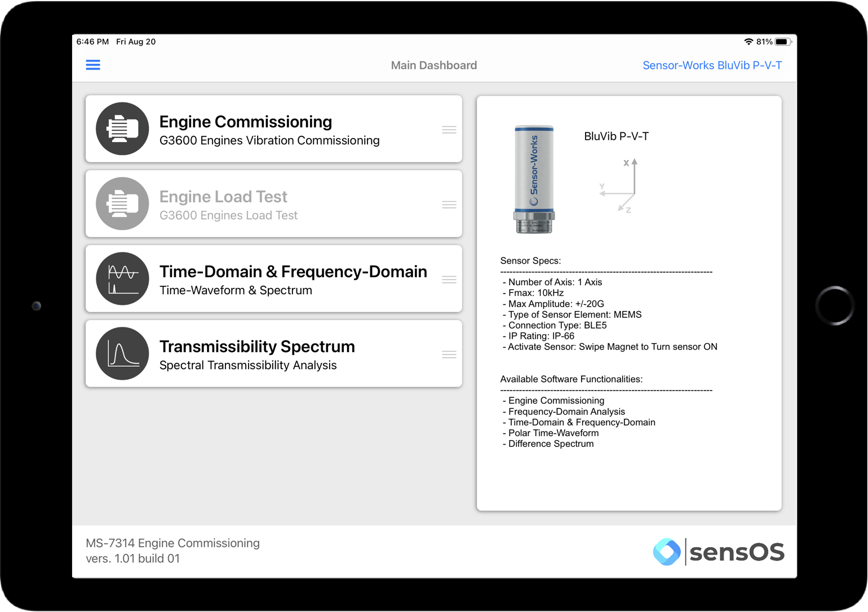Tap 'Frequency-Domain Analysis' functionality entry
868x612 pixels.
pos(564,411)
